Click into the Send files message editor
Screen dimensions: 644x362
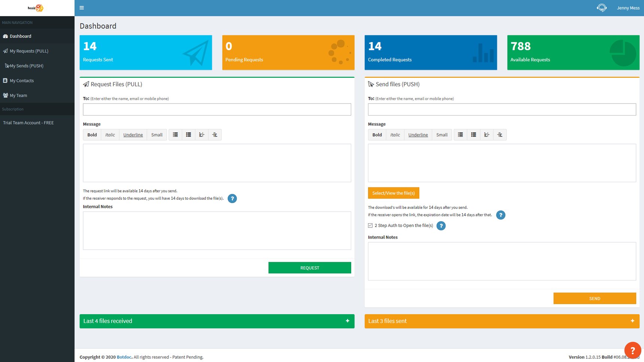click(502, 163)
